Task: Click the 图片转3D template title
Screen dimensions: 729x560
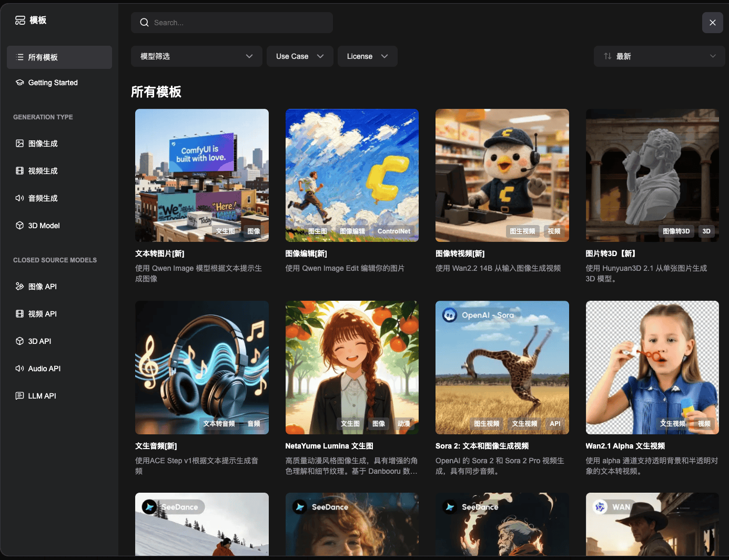Action: pos(611,253)
